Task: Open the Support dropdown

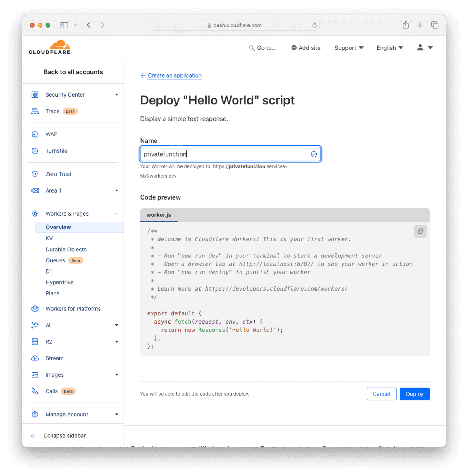Action: pyautogui.click(x=349, y=48)
